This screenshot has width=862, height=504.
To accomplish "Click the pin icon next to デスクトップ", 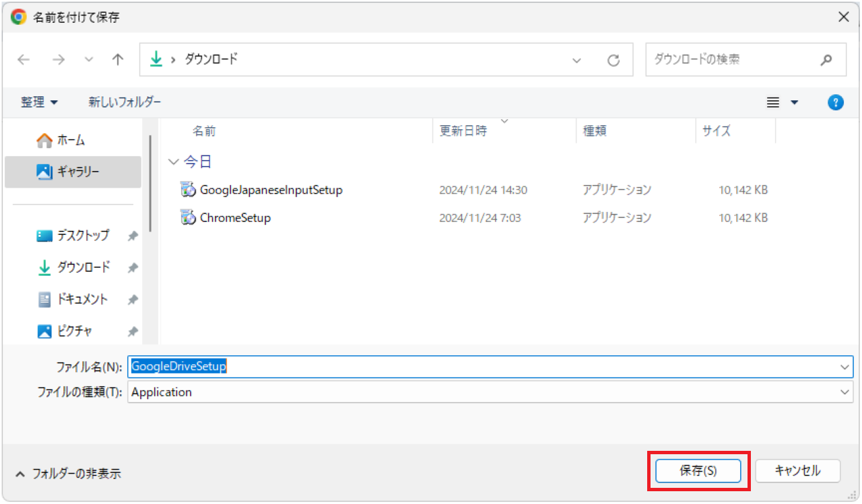I will (x=133, y=236).
